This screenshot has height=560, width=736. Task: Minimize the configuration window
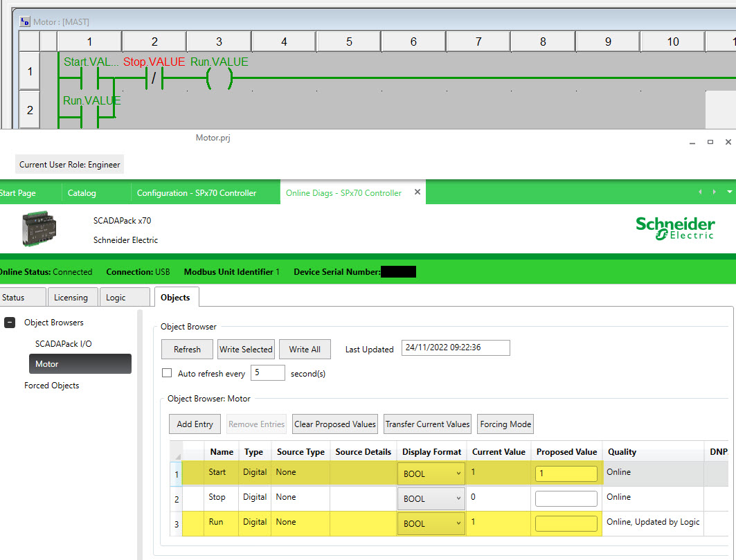pos(692,142)
